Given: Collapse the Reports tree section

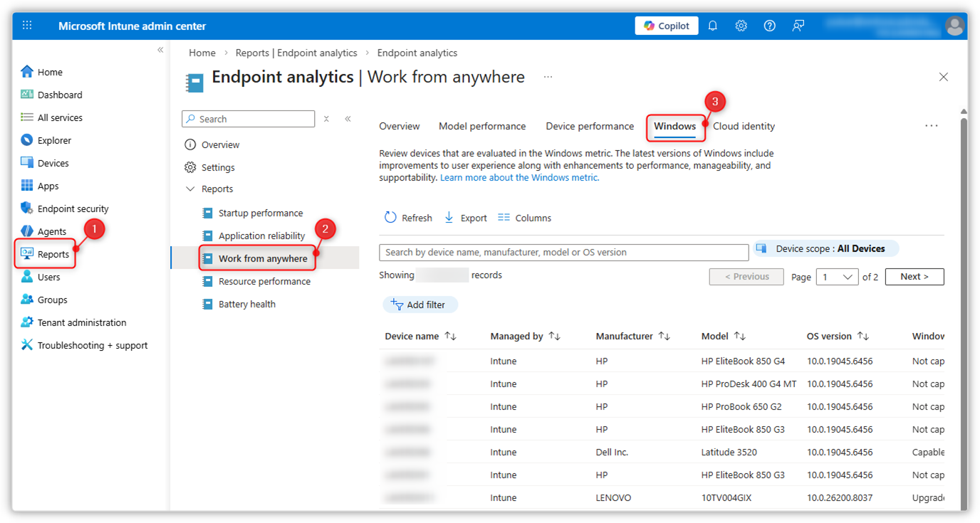Looking at the screenshot, I should (x=190, y=189).
